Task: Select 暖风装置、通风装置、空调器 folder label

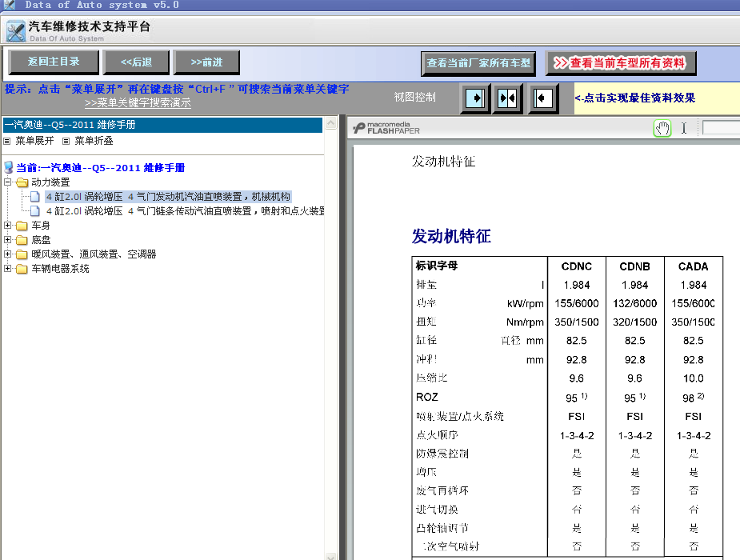Action: pyautogui.click(x=94, y=254)
